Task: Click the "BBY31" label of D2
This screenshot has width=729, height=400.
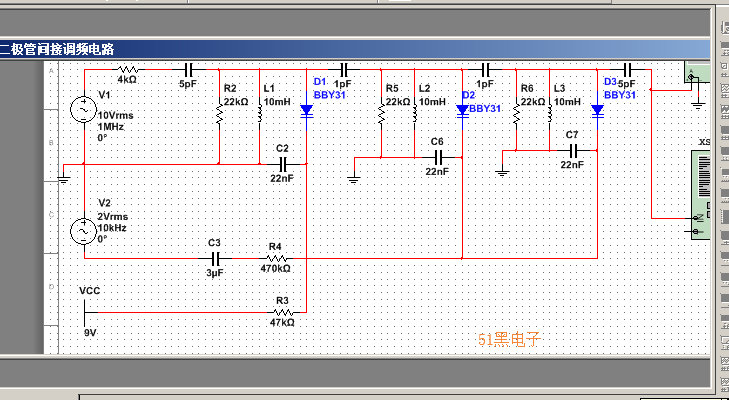Action: pos(485,108)
